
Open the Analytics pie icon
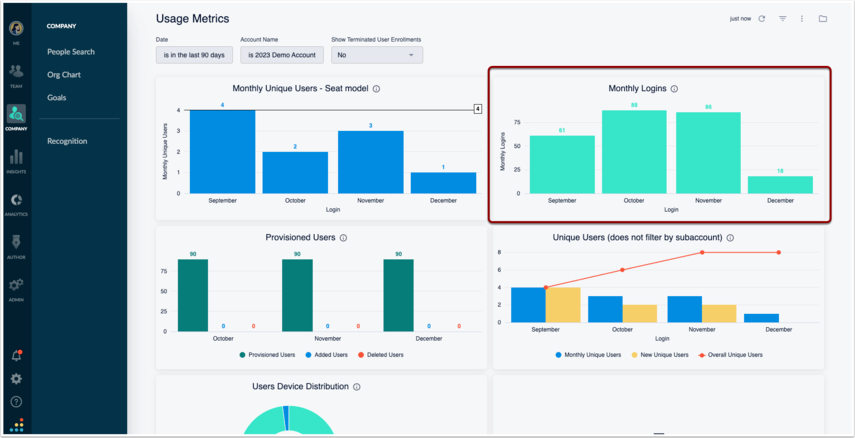point(16,200)
